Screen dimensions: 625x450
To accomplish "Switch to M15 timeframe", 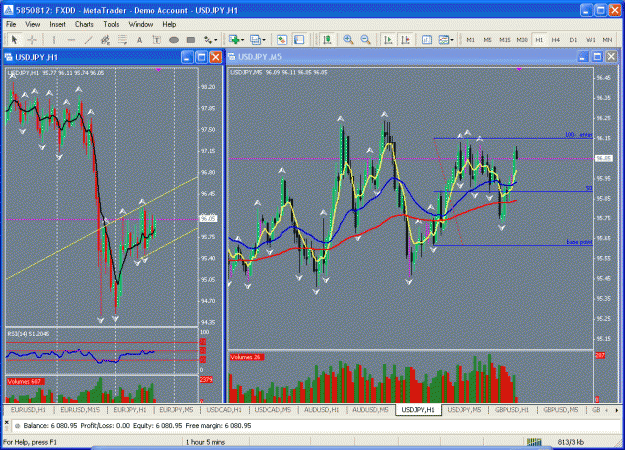I will click(505, 40).
